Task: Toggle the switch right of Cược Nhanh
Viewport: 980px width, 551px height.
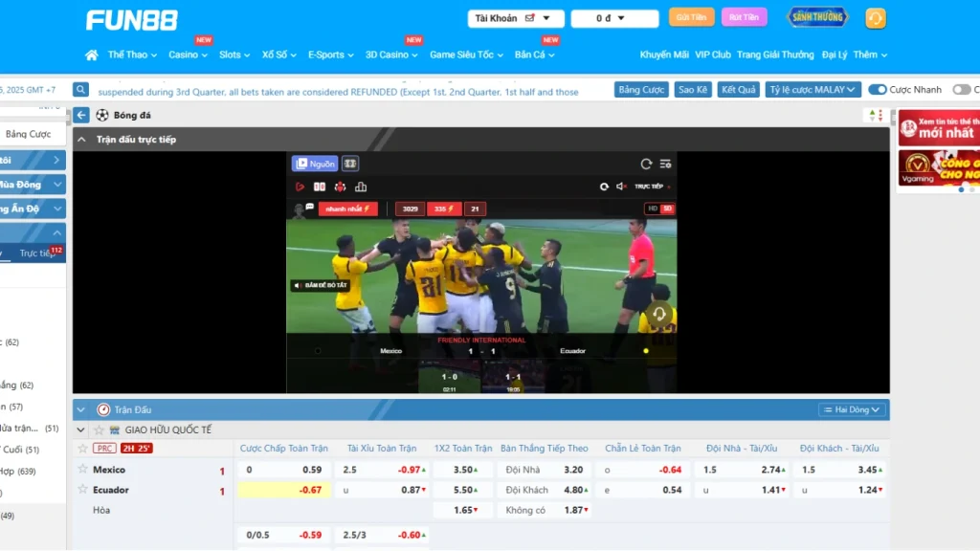Action: (x=961, y=90)
